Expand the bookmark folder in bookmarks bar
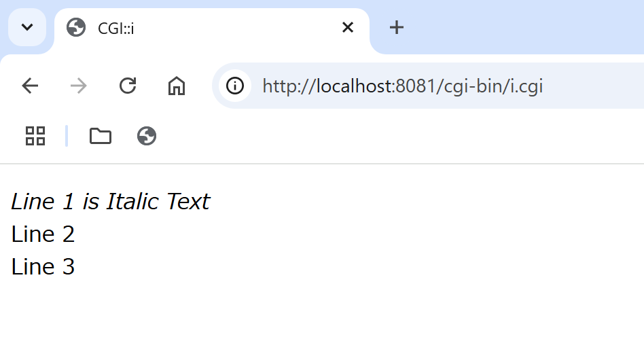 coord(101,136)
